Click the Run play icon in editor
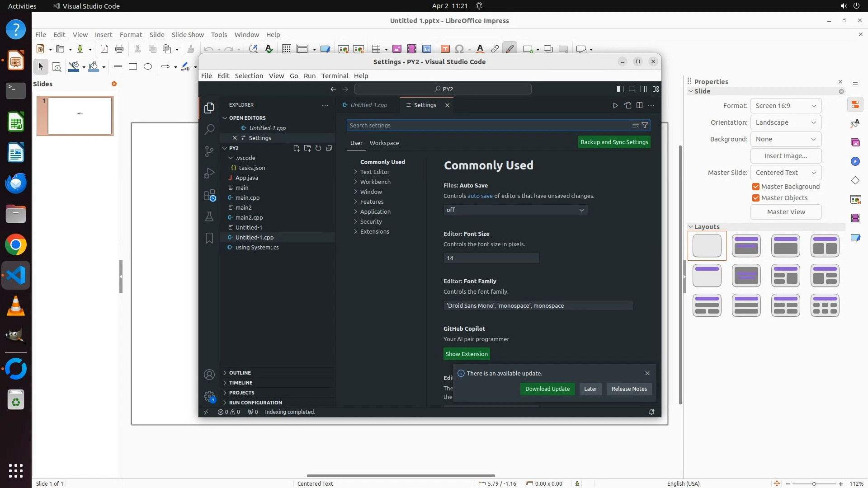868x488 pixels. point(615,105)
